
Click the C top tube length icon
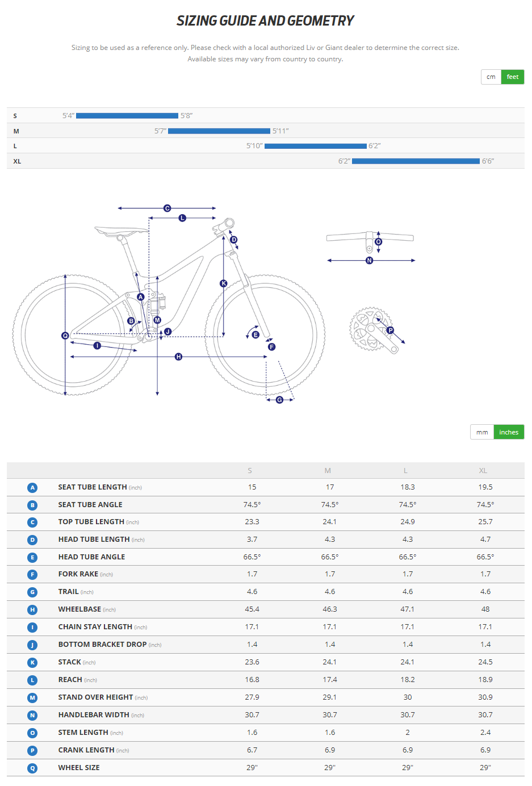click(x=32, y=522)
